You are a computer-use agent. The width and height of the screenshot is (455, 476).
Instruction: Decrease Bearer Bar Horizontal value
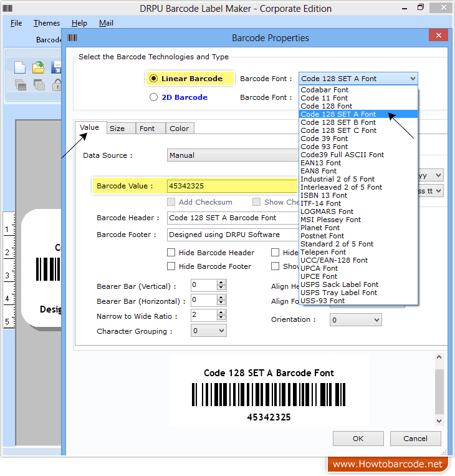click(x=221, y=303)
